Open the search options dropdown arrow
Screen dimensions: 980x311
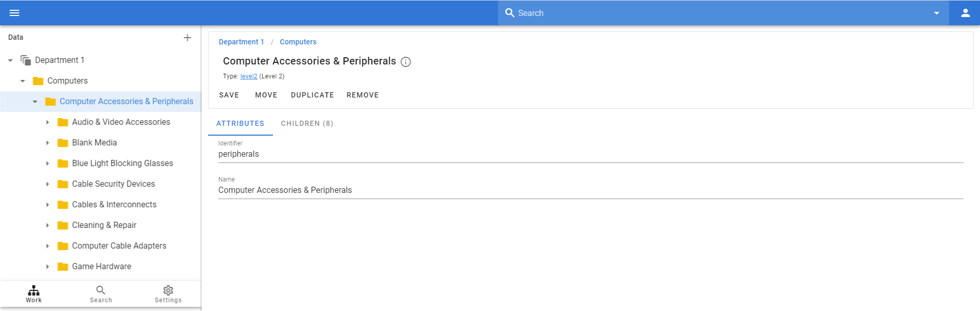[x=937, y=13]
